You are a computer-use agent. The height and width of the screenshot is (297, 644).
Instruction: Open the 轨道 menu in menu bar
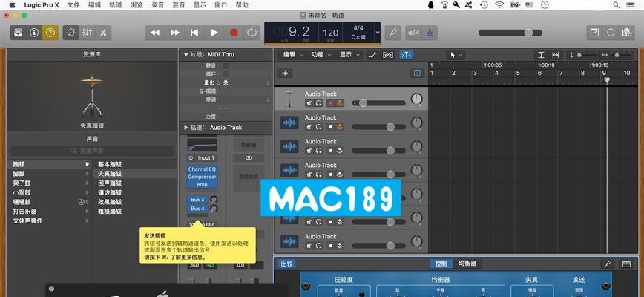click(x=116, y=5)
